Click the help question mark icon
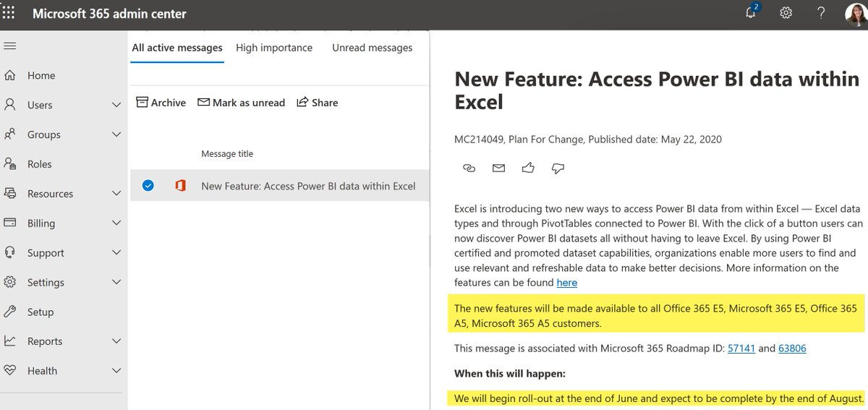Image resolution: width=868 pixels, height=410 pixels. click(x=821, y=13)
